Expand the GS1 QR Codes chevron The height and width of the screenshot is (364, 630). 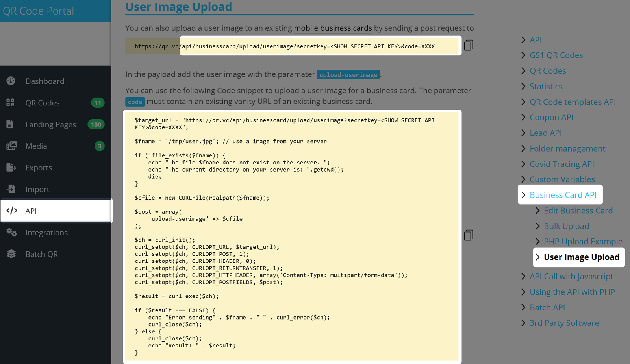[x=523, y=55]
